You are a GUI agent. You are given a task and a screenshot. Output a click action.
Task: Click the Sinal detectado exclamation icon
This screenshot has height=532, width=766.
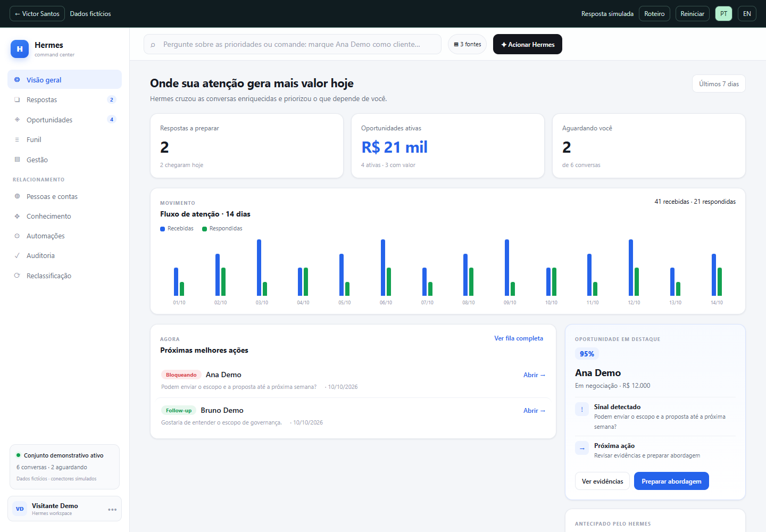point(582,409)
